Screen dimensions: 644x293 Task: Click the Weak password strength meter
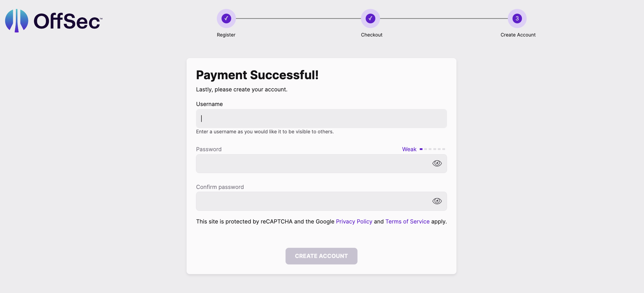click(x=423, y=149)
